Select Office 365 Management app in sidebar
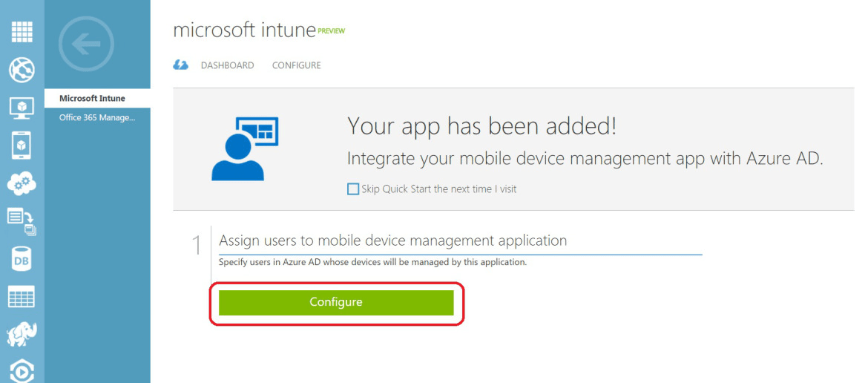 [x=97, y=117]
